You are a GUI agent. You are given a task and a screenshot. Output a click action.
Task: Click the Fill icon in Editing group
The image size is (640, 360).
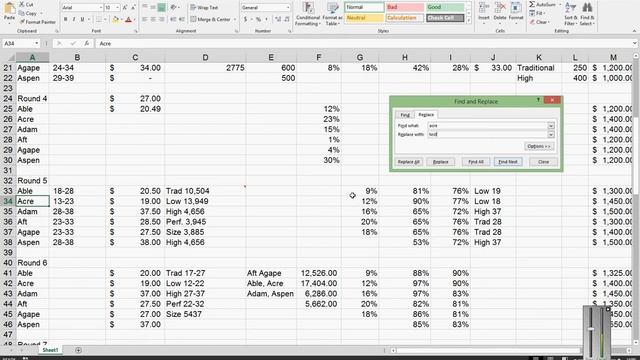pyautogui.click(x=532, y=13)
